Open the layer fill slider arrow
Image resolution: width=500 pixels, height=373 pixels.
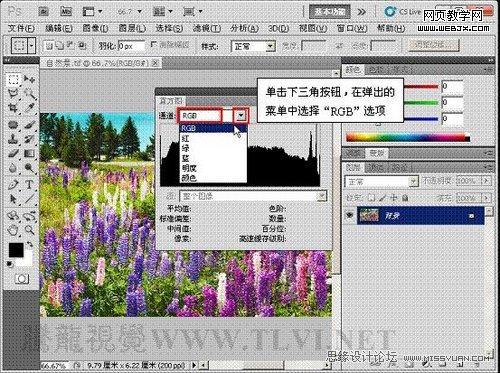click(x=486, y=198)
